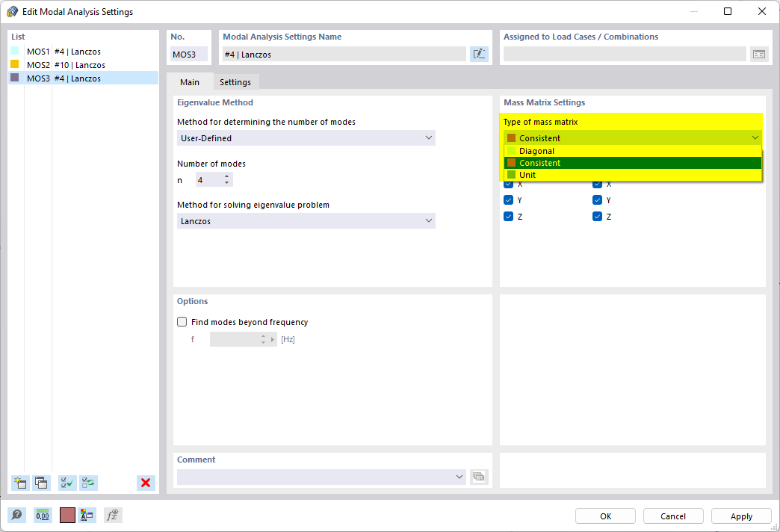Image resolution: width=780 pixels, height=532 pixels.
Task: Click the rose color box at bottom
Action: [x=67, y=515]
